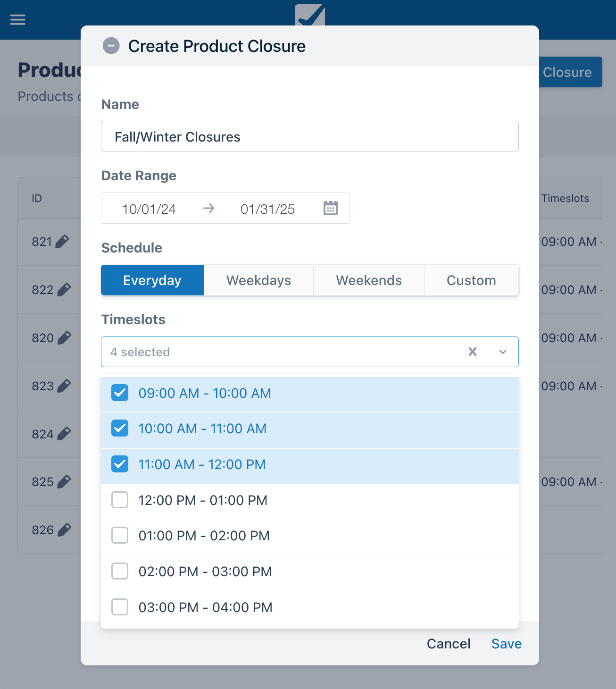Click the ID column header
The image size is (616, 689).
37,198
